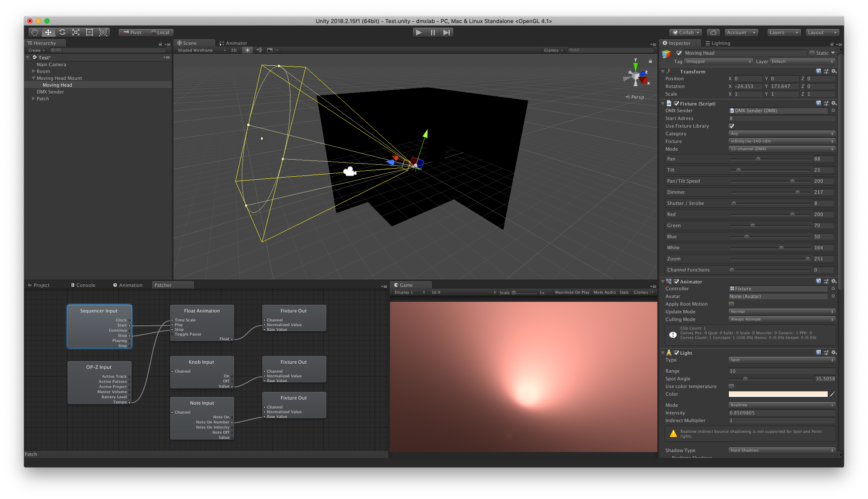Click the light Color swatch
This screenshot has width=868, height=499.
click(778, 394)
